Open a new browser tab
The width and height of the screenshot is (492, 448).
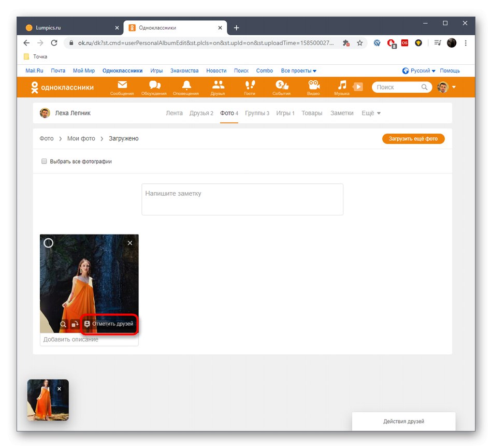tap(237, 28)
